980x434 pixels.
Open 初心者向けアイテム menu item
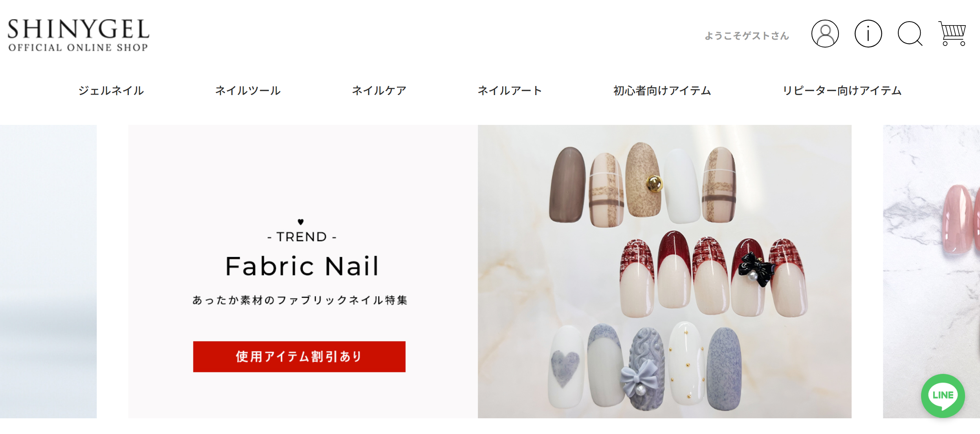(x=662, y=91)
